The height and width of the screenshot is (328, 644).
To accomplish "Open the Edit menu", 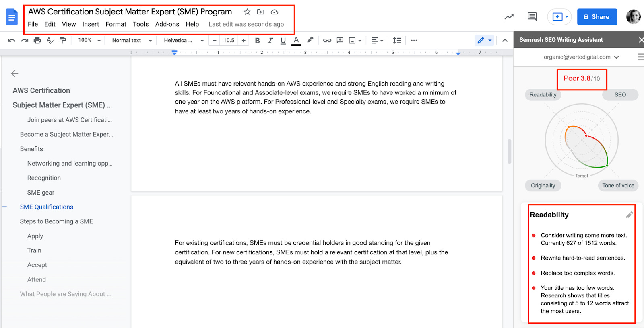I will click(x=50, y=24).
